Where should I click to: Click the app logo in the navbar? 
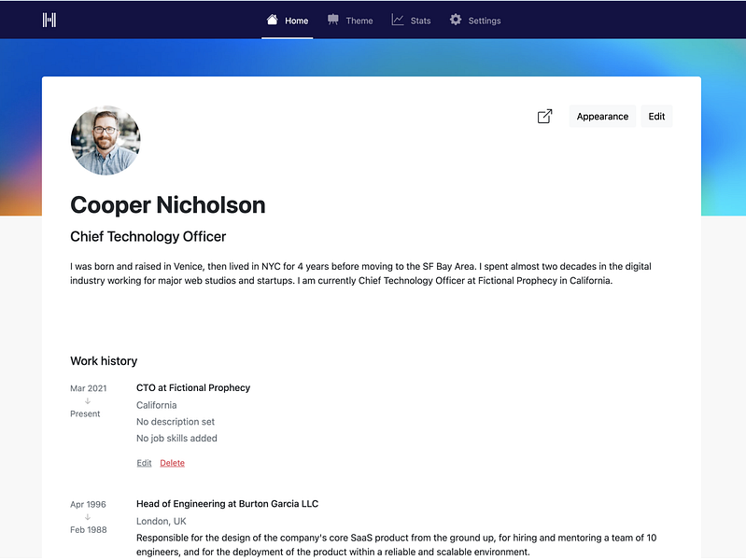(49, 20)
